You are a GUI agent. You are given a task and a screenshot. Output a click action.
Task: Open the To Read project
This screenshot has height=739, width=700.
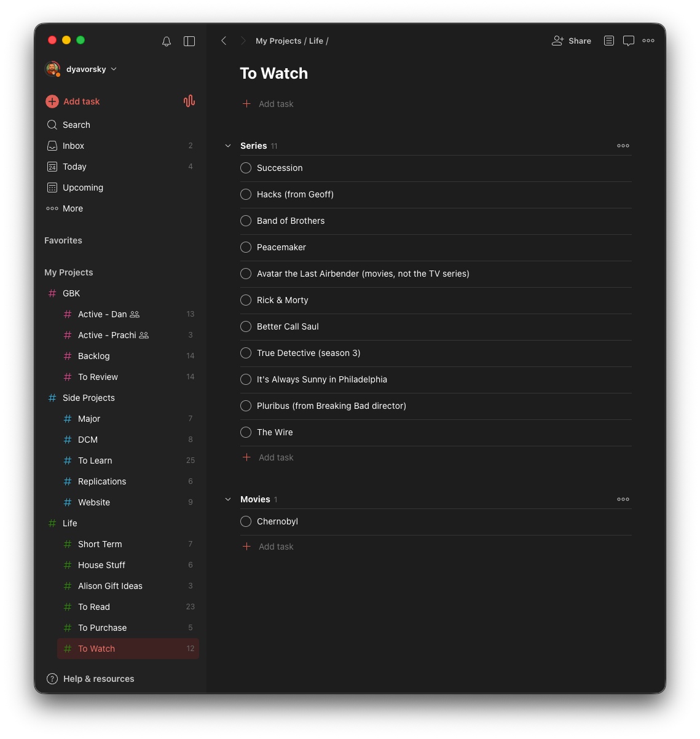click(x=128, y=607)
